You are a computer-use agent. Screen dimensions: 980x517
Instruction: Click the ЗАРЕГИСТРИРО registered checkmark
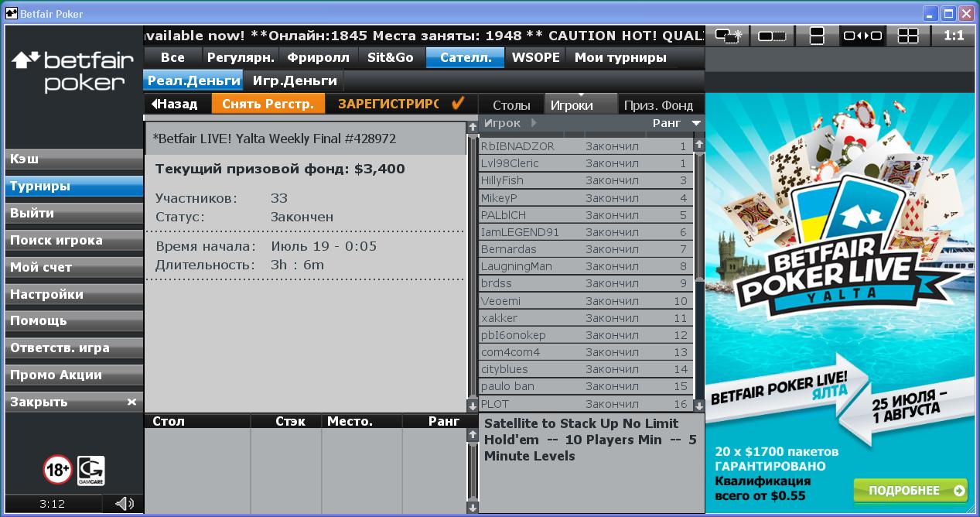tap(458, 103)
